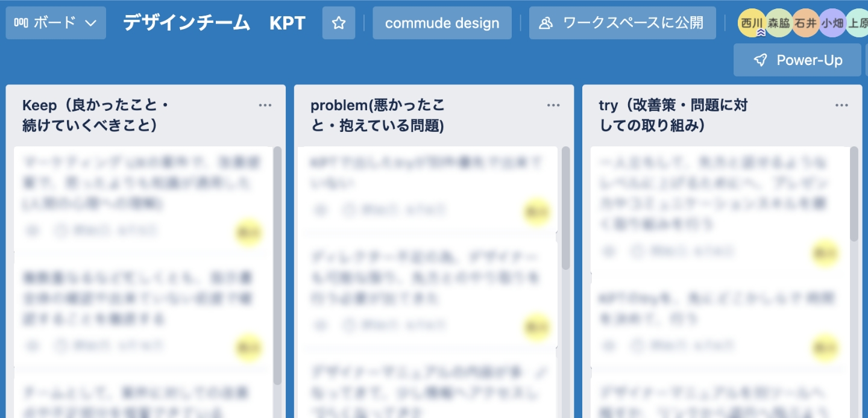Click member avatar on try list's top card
The image size is (868, 418).
pos(825,253)
